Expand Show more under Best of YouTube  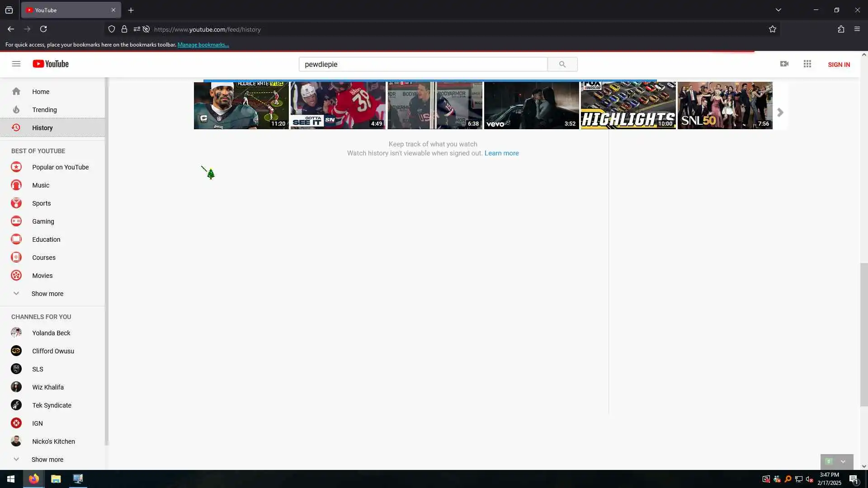tap(47, 294)
